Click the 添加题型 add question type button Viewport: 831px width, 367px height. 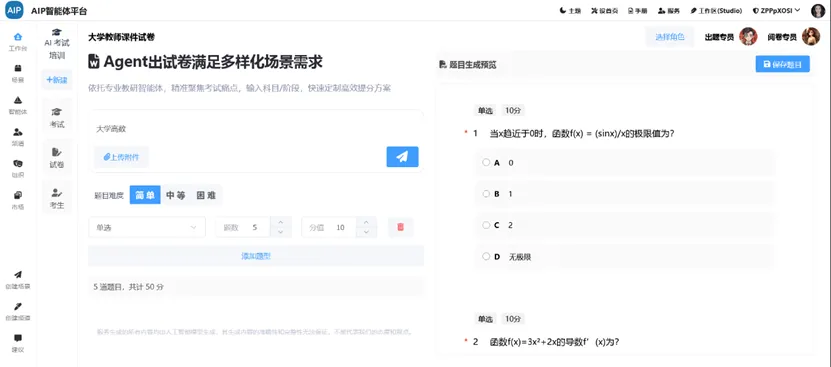coord(256,256)
